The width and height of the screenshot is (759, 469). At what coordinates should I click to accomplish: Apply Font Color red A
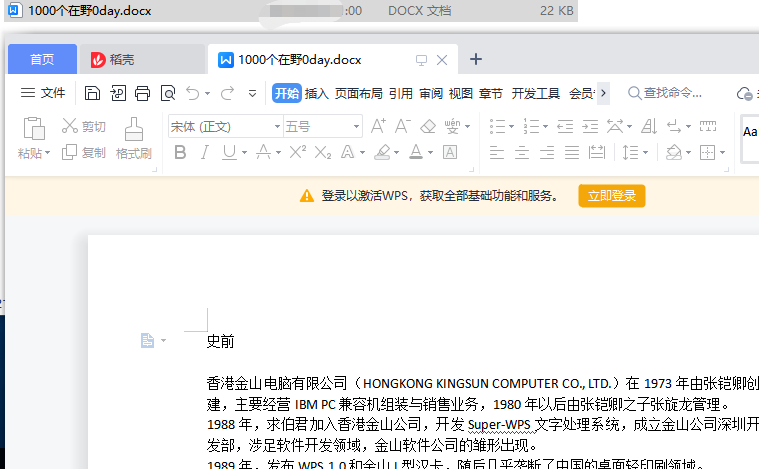point(416,152)
